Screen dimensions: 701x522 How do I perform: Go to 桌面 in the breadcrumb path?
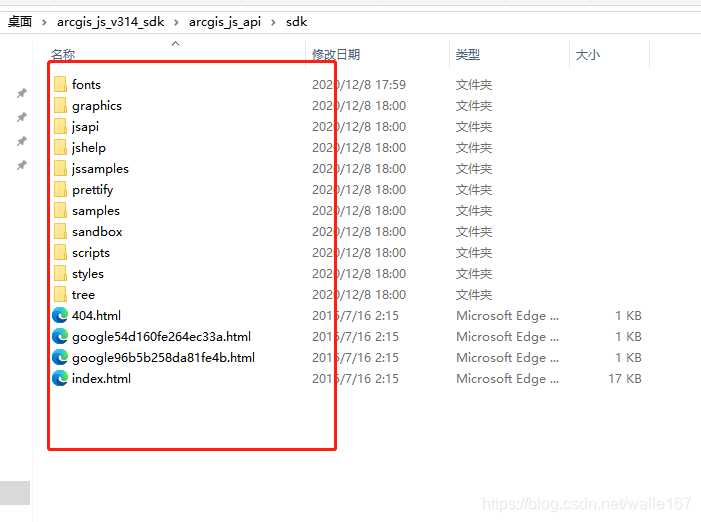click(x=20, y=22)
